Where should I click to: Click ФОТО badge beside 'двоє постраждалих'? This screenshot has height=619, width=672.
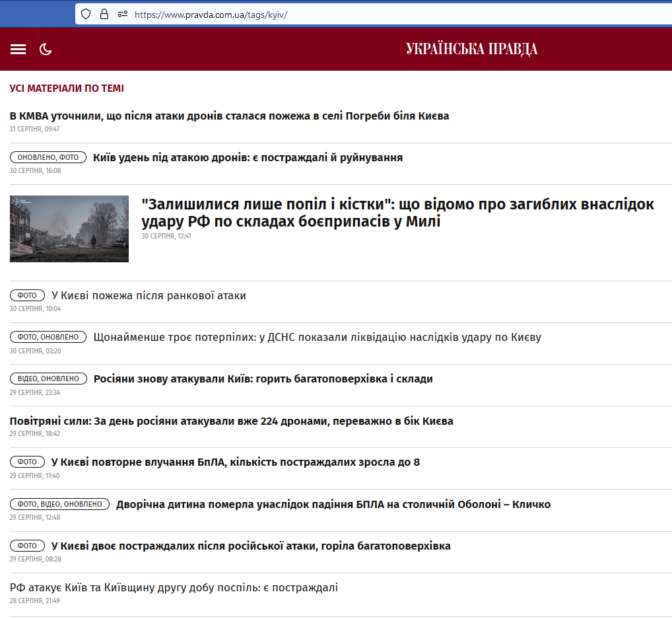27,545
